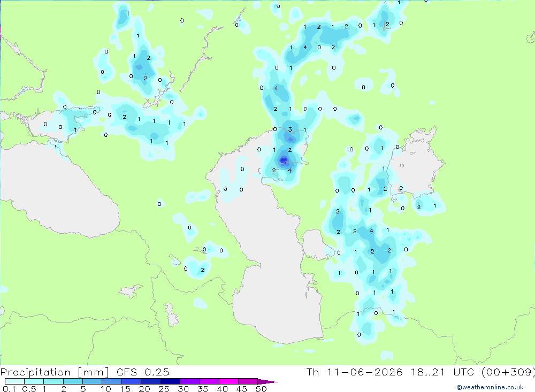Click the legend label "45"
This screenshot has width=535, height=392.
pyautogui.click(x=242, y=389)
